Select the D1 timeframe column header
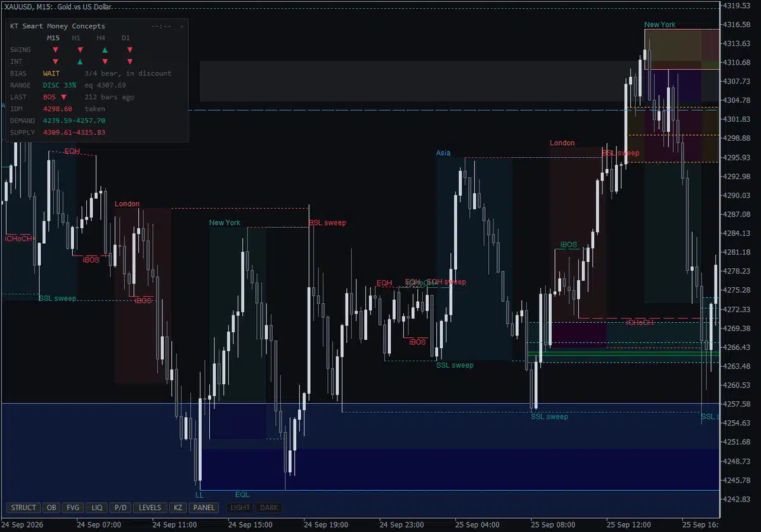 coord(126,38)
